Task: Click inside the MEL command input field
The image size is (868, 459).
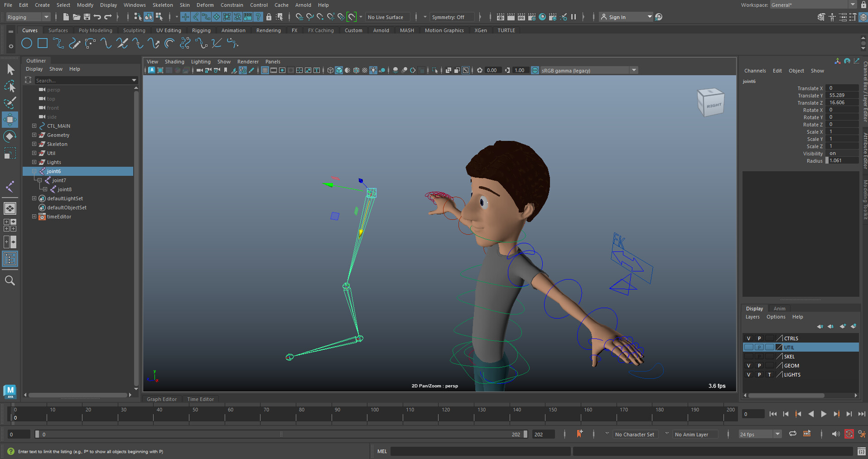Action: 480,451
